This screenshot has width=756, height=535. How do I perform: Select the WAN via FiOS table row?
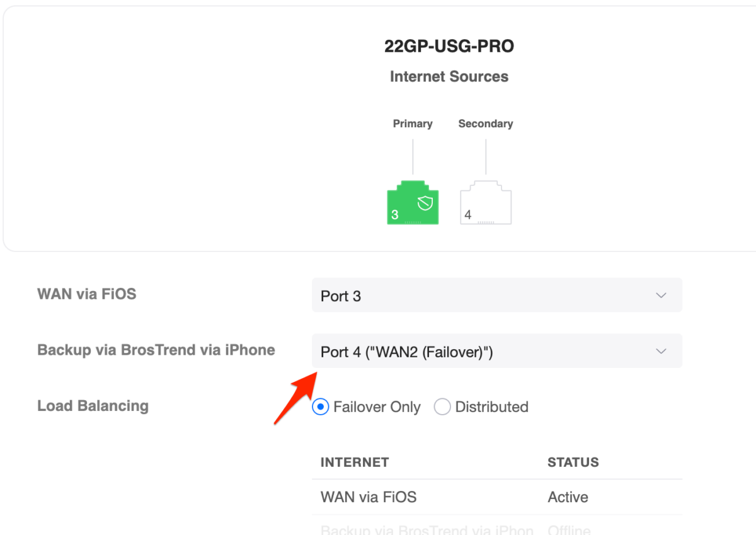pos(369,497)
